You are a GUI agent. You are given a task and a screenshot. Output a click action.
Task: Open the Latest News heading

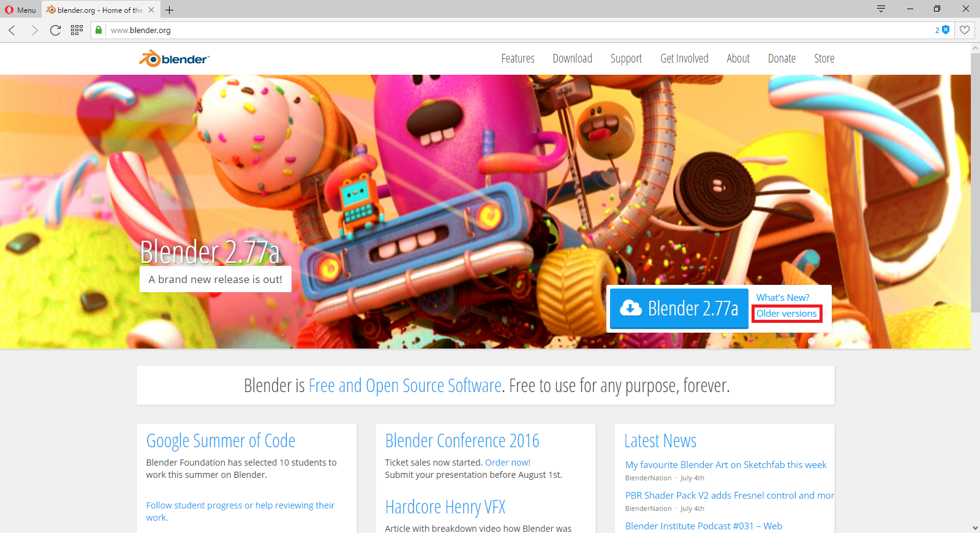click(x=660, y=440)
